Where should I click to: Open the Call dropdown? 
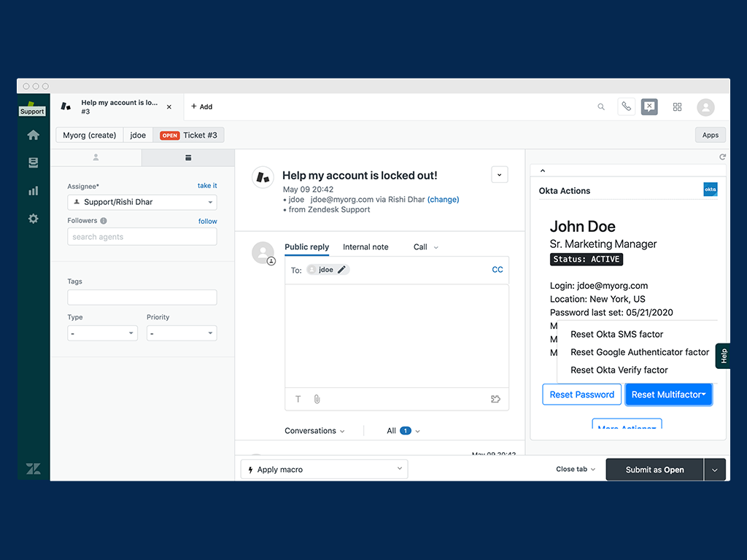pyautogui.click(x=426, y=247)
